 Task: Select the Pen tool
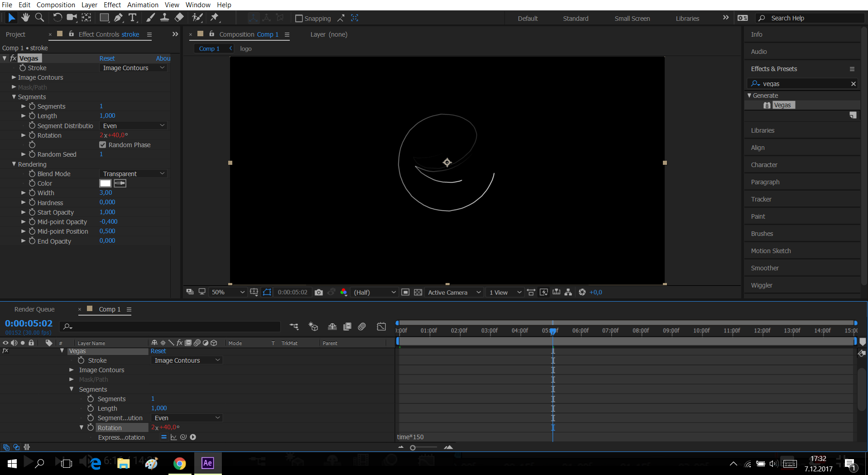tap(118, 18)
